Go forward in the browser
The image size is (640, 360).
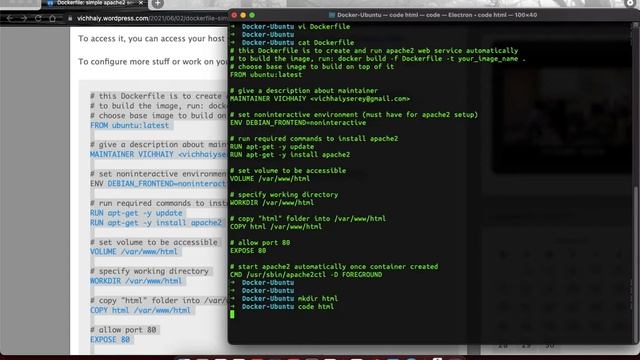pos(24,18)
